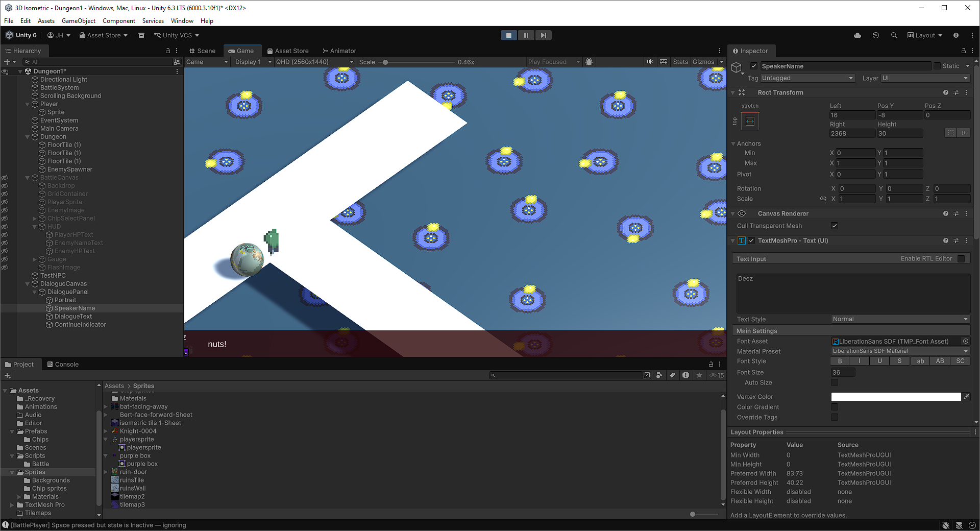Open the Layout dropdown
This screenshot has height=531, width=980.
(x=925, y=35)
